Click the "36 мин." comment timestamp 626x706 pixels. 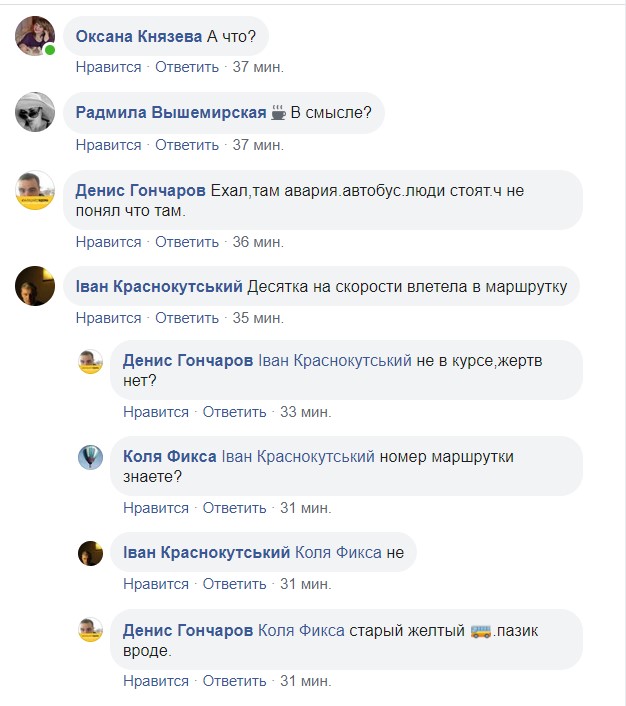(258, 242)
